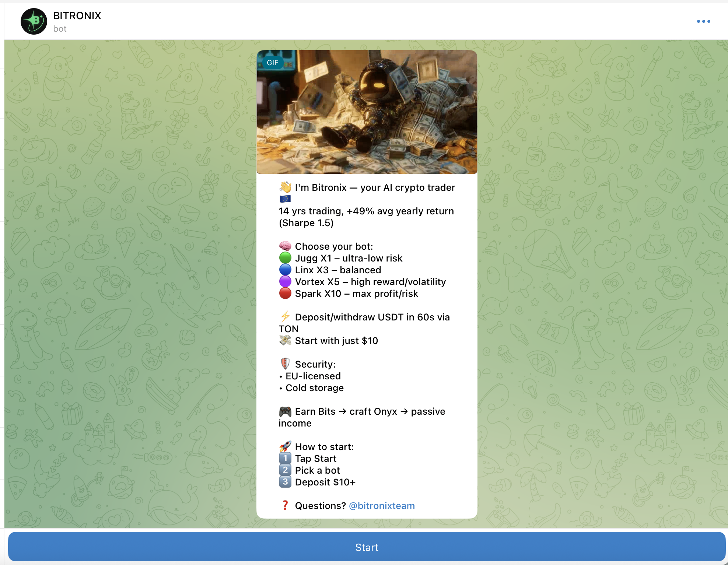
Task: Click the 'bot' subtitle under BITRONIX
Action: [x=60, y=29]
